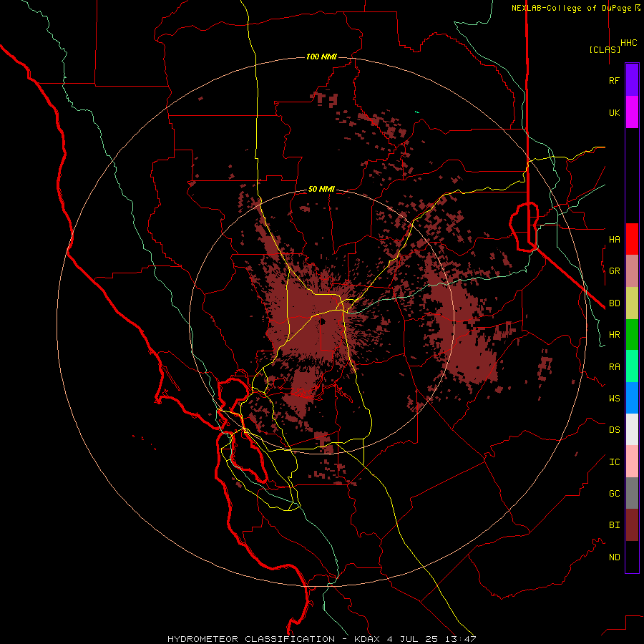The width and height of the screenshot is (644, 644).
Task: Click the NEXLAB-College of DuPage text
Action: 572,8
